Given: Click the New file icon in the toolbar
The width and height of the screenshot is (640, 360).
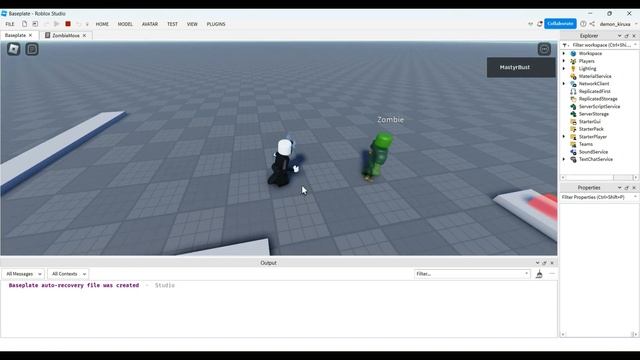Looking at the screenshot, I should pyautogui.click(x=24, y=24).
